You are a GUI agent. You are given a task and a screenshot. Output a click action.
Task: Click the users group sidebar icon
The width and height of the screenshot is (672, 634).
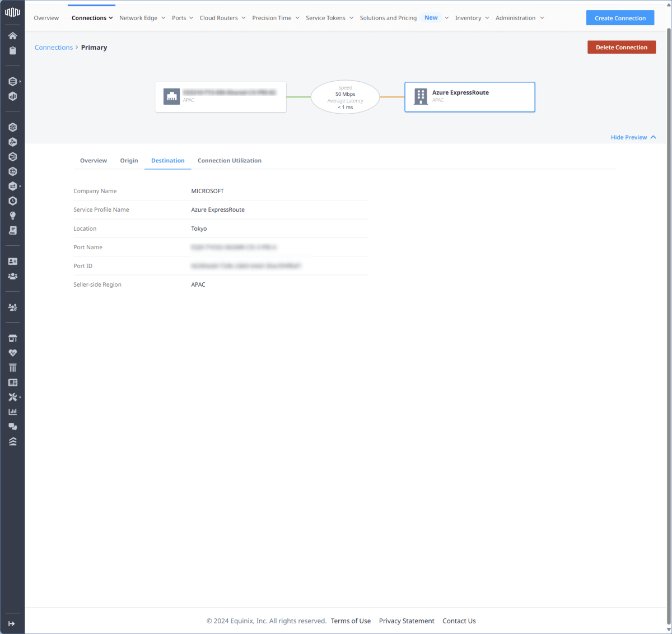point(12,276)
